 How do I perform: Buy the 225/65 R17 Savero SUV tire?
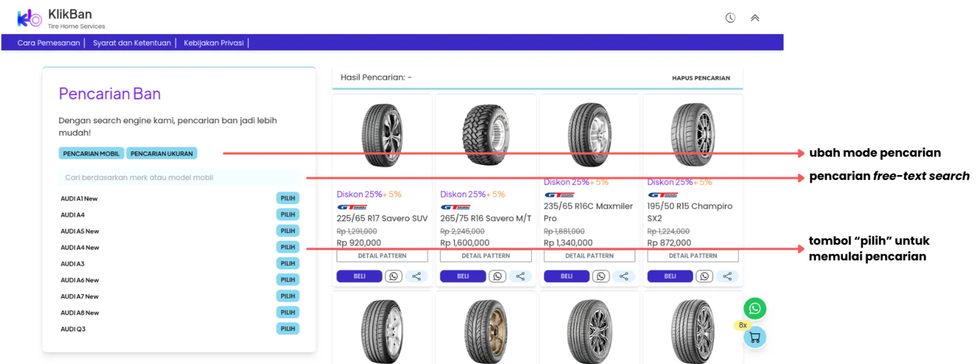[x=359, y=276]
